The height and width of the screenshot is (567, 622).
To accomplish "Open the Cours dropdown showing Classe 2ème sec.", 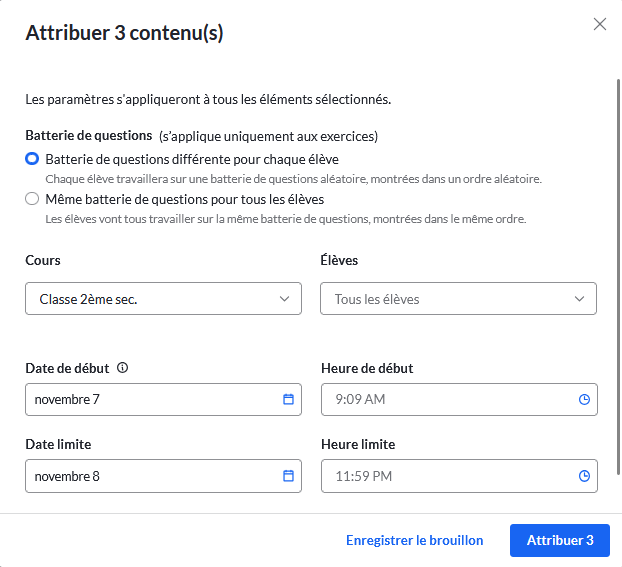I will 150,299.
